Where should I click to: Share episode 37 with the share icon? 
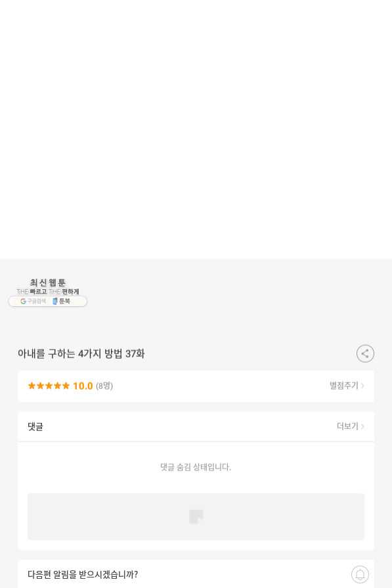[365, 353]
